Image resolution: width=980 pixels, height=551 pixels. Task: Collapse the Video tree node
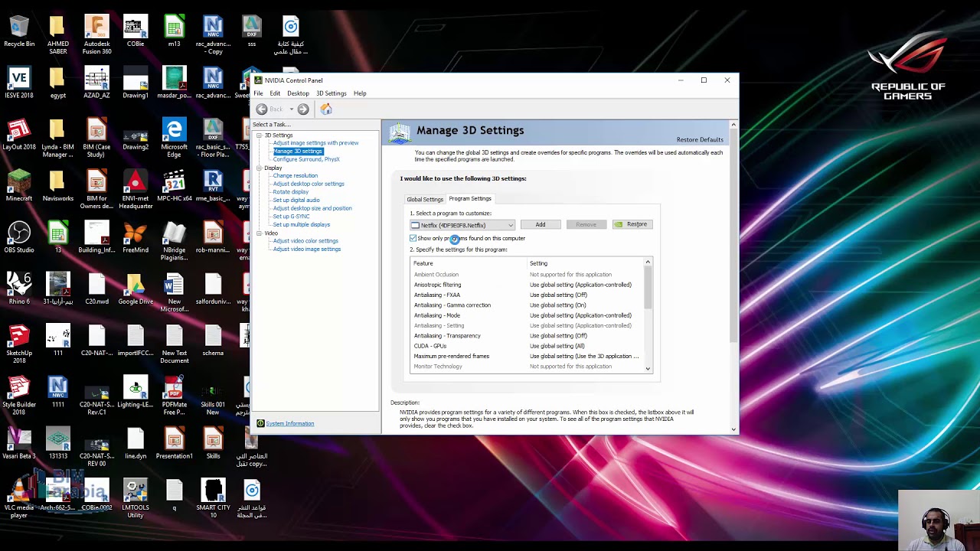click(259, 233)
